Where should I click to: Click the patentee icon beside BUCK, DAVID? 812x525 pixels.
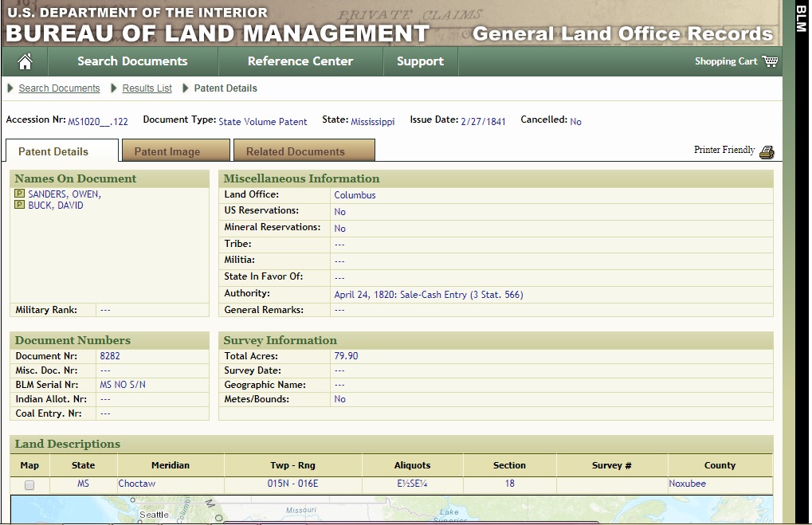tap(19, 205)
